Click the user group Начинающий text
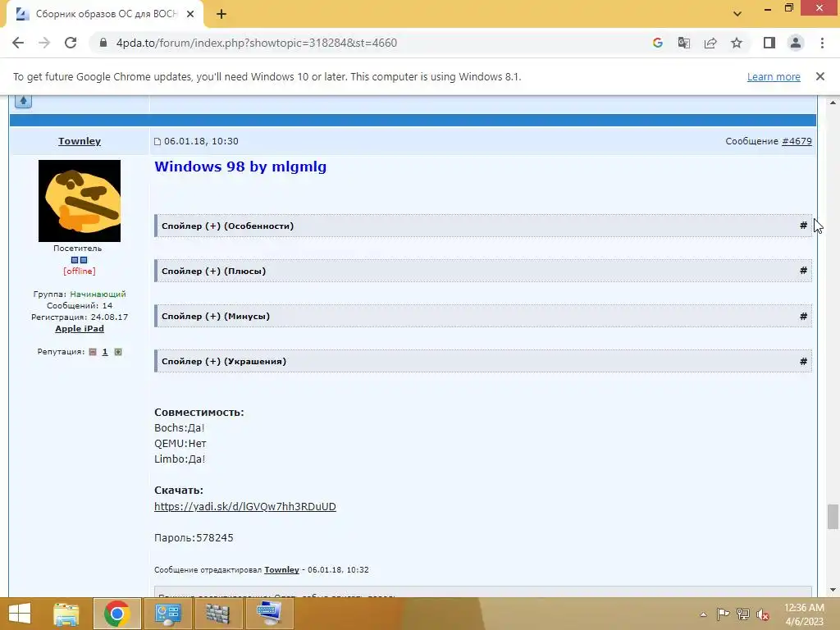The width and height of the screenshot is (840, 630). [98, 294]
